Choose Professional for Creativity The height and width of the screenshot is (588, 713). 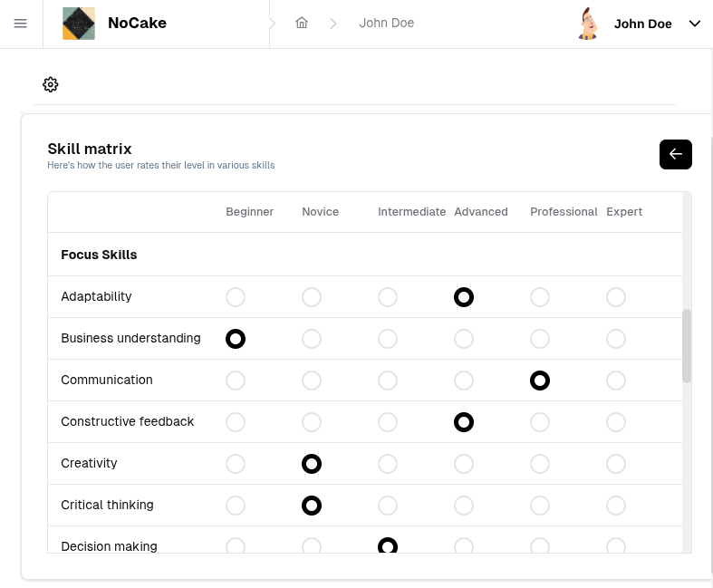[540, 464]
